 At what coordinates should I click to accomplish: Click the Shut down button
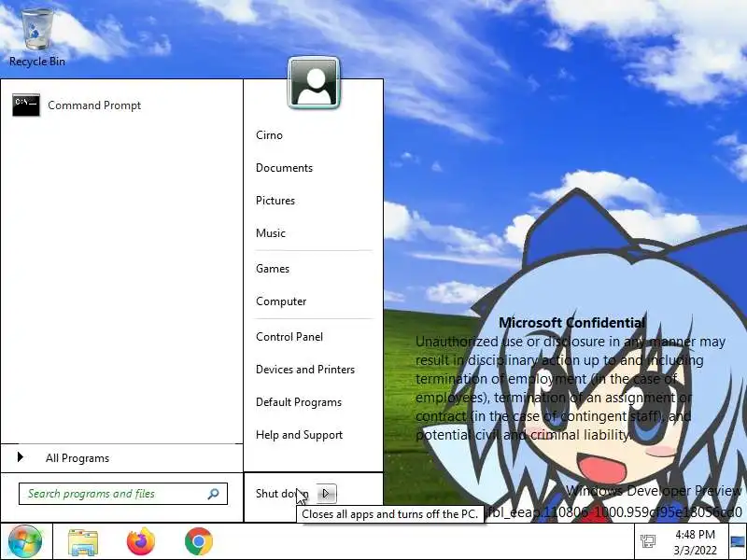282,494
